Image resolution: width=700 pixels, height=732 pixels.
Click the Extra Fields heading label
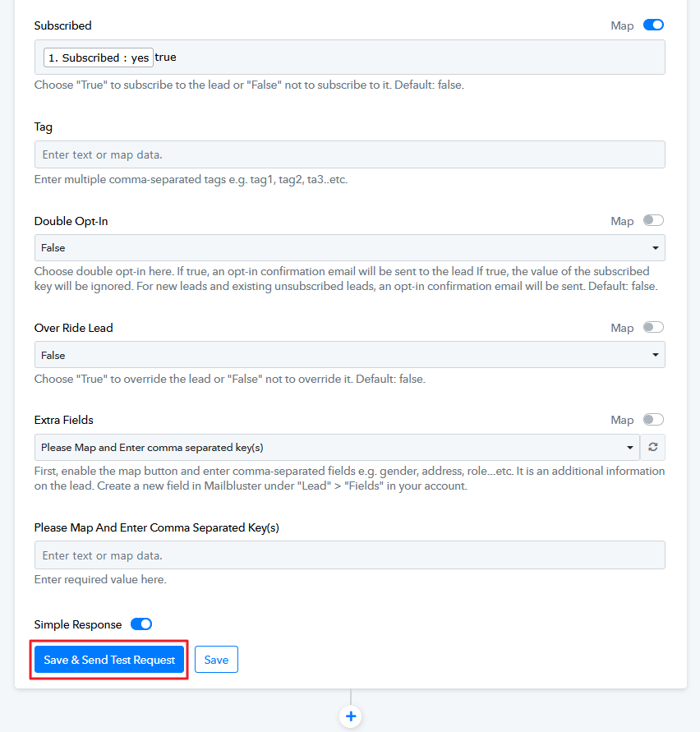pos(64,420)
